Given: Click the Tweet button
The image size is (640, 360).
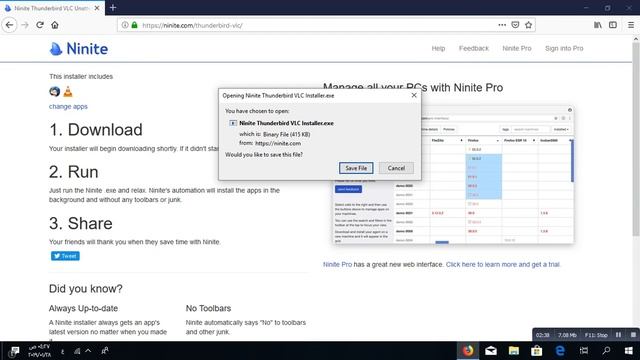Looking at the screenshot, I should (65, 256).
